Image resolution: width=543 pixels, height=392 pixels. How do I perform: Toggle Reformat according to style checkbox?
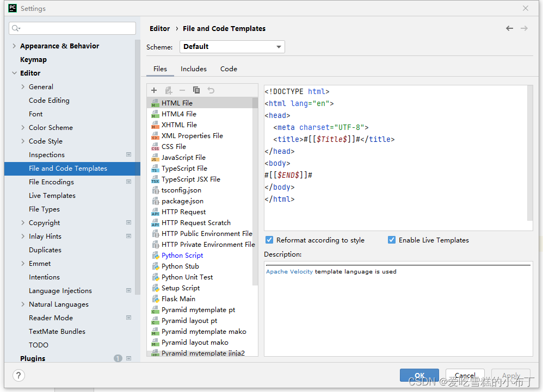click(x=269, y=240)
